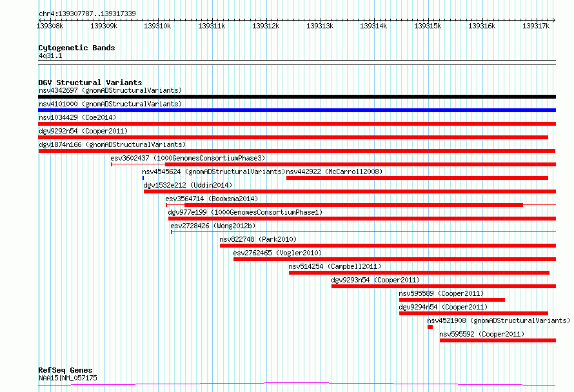The image size is (574, 392).
Task: Click the dgv9294n54 (Cooper2011) label
Action: click(x=443, y=307)
